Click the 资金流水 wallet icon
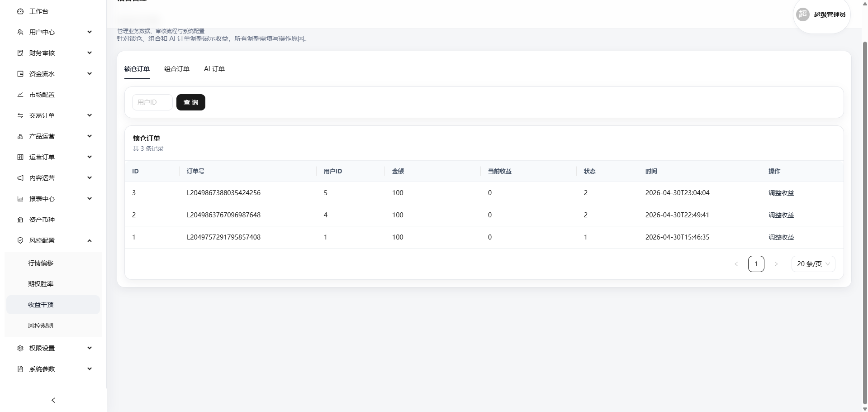This screenshot has height=412, width=868. click(20, 74)
